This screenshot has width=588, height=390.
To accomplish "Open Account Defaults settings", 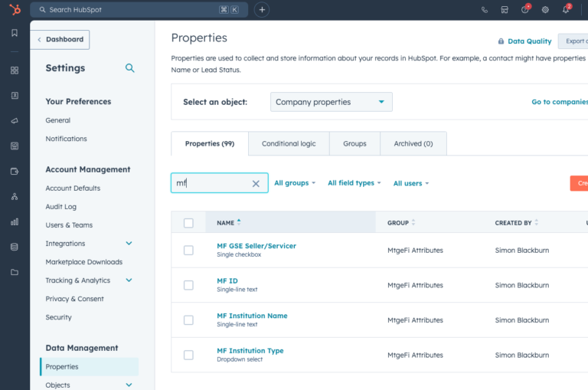I will point(73,188).
